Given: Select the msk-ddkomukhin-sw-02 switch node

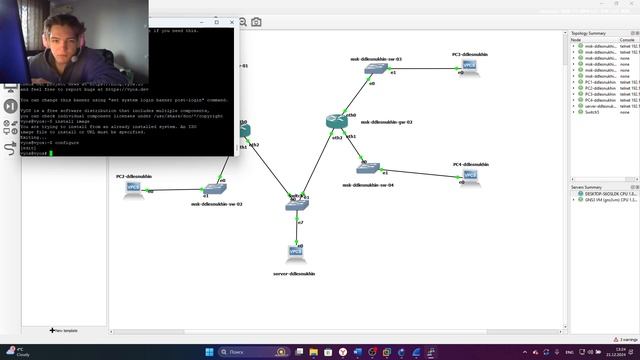Looking at the screenshot, I should 215,189.
